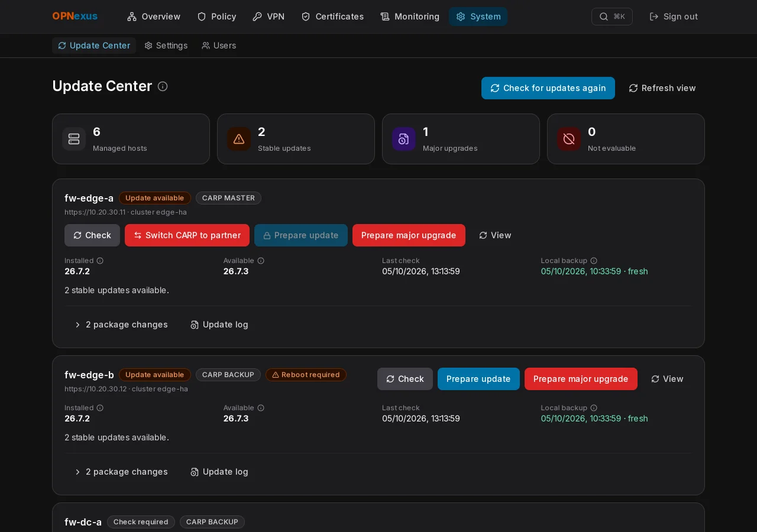757x532 pixels.
Task: Open Update log for fw-edge-a
Action: (219, 325)
